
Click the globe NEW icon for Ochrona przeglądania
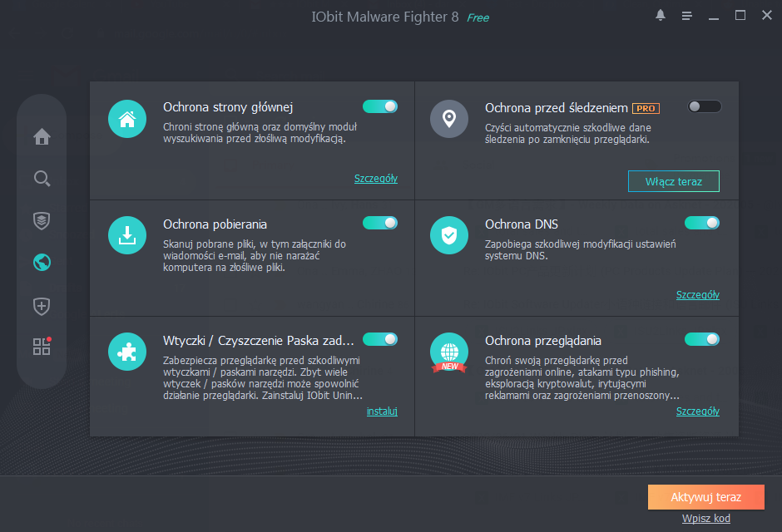(449, 352)
